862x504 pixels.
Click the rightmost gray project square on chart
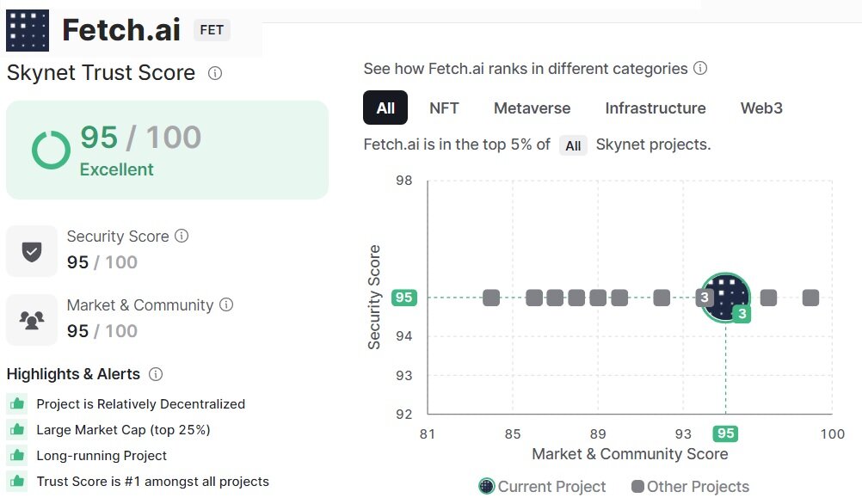tap(810, 298)
